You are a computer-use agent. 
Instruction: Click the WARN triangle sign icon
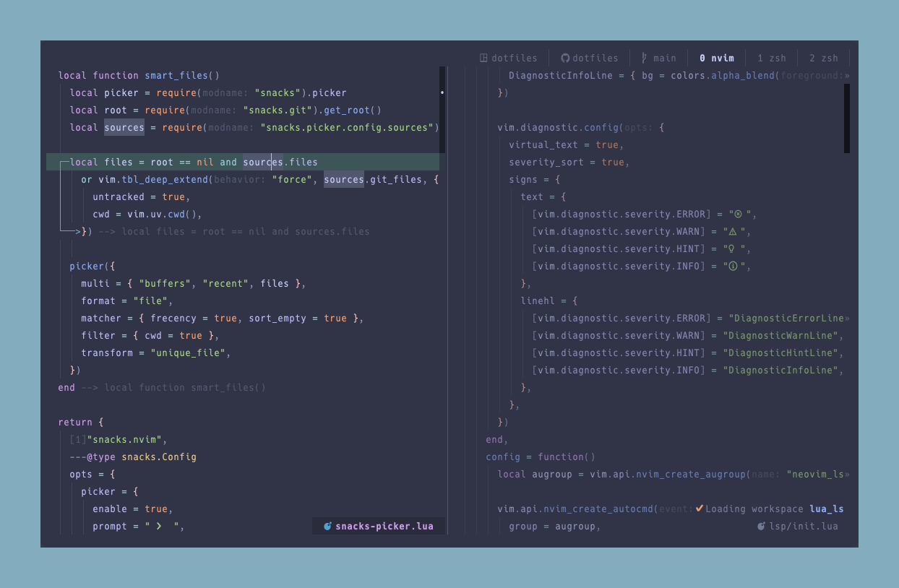(x=733, y=231)
